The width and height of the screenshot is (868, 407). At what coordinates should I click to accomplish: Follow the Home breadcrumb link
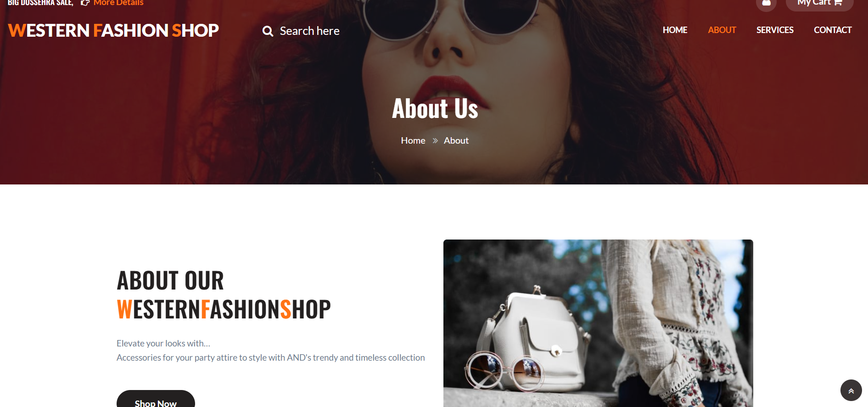[413, 141]
